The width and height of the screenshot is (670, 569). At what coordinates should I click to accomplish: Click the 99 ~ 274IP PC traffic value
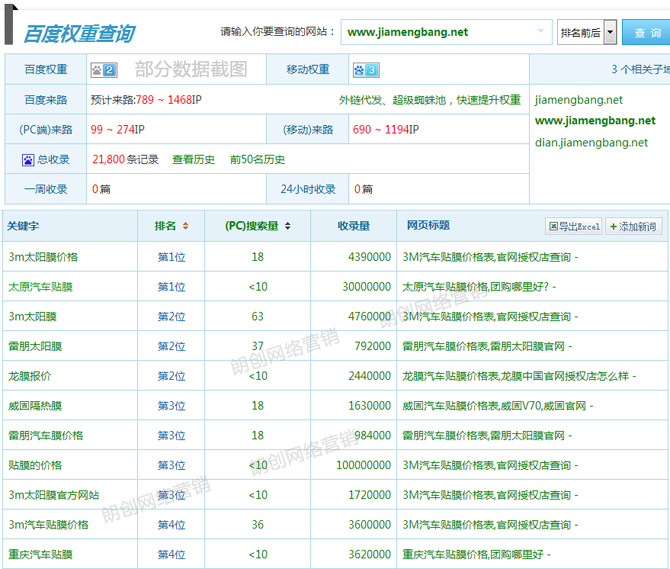tap(118, 129)
